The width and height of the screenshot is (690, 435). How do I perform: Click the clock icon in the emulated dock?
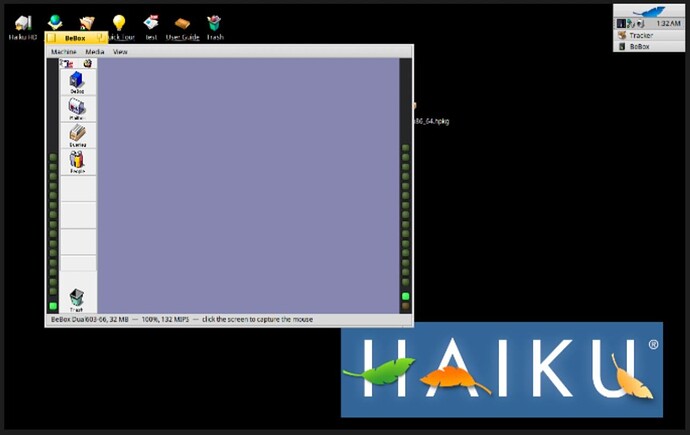(88, 64)
